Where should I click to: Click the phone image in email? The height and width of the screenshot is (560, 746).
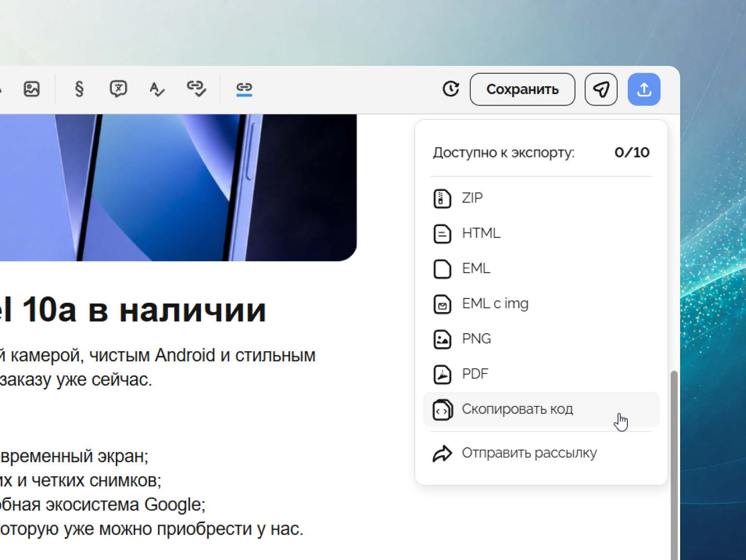178,187
